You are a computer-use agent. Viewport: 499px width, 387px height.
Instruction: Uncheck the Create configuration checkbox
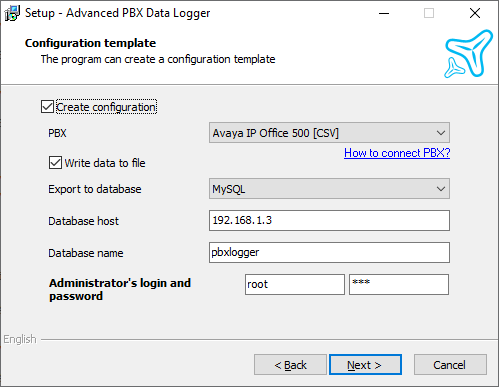(47, 107)
